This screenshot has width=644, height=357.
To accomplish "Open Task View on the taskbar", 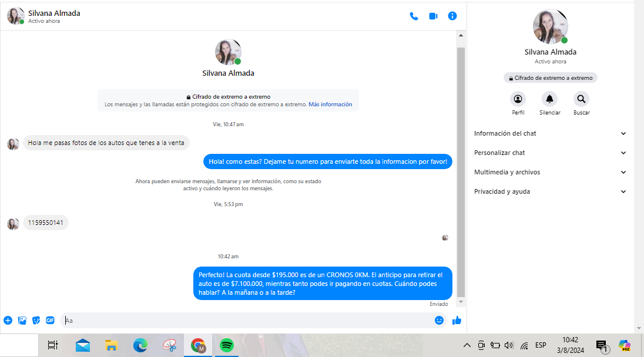I will click(53, 345).
